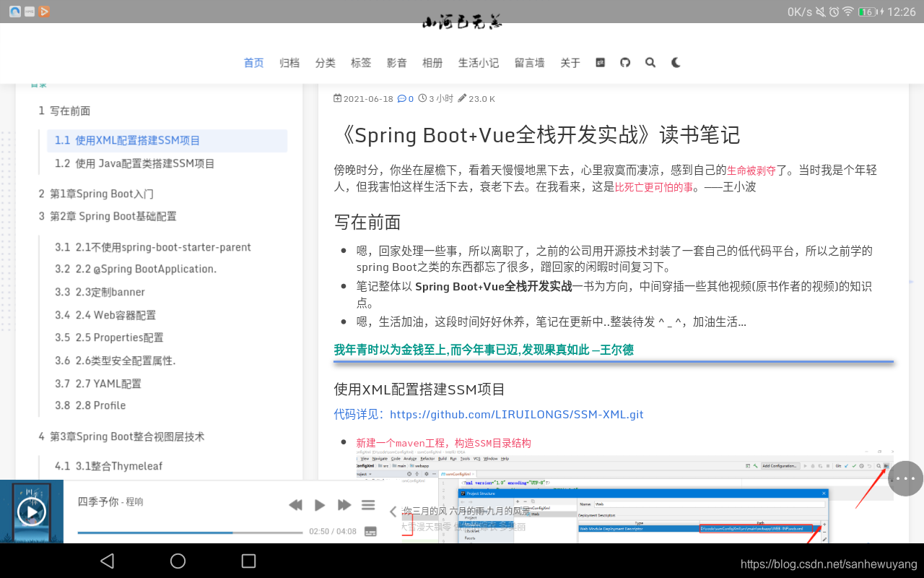Jump to 3.1整合Thymeleaf
Viewport: 924px width, 578px height.
coord(108,466)
